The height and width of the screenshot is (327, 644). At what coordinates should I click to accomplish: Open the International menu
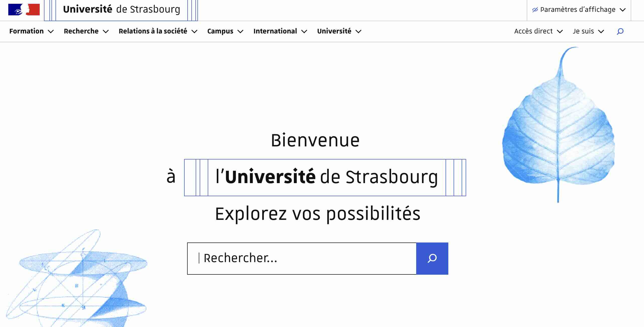[275, 31]
